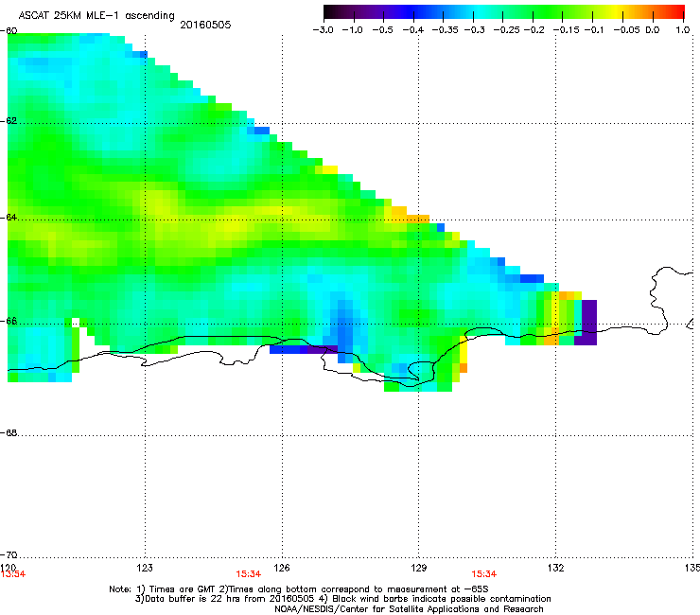Click the latitude label -62
The height and width of the screenshot is (615, 700).
coord(9,121)
